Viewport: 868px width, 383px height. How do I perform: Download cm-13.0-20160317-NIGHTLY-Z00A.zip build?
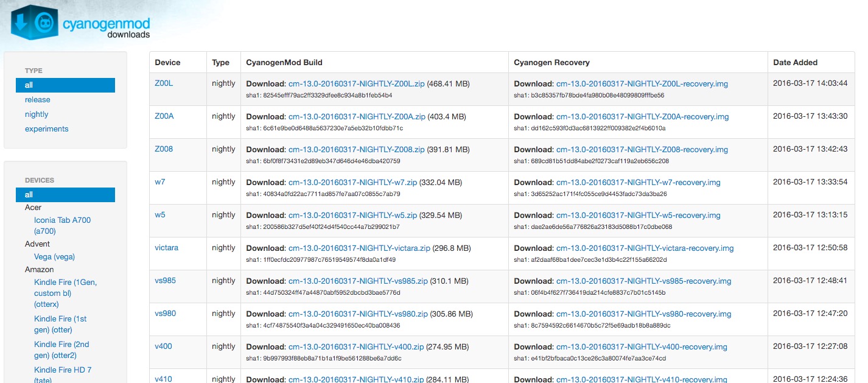click(x=356, y=116)
